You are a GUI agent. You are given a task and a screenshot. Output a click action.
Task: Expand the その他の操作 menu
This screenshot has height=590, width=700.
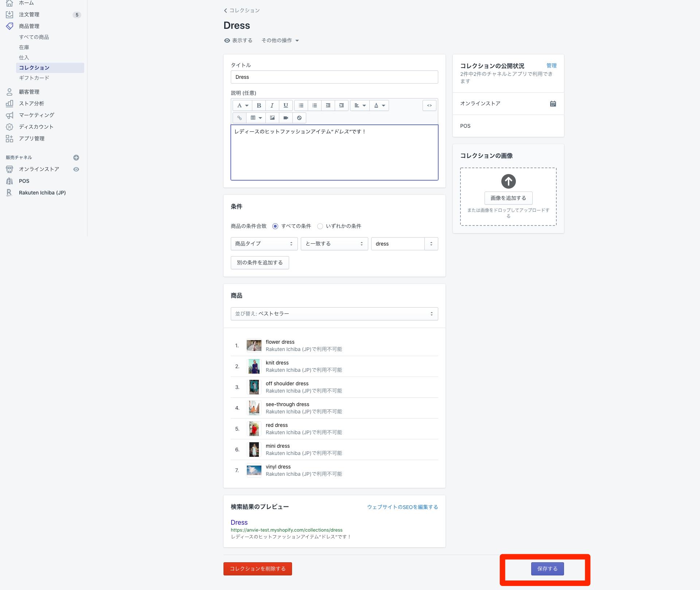[280, 41]
